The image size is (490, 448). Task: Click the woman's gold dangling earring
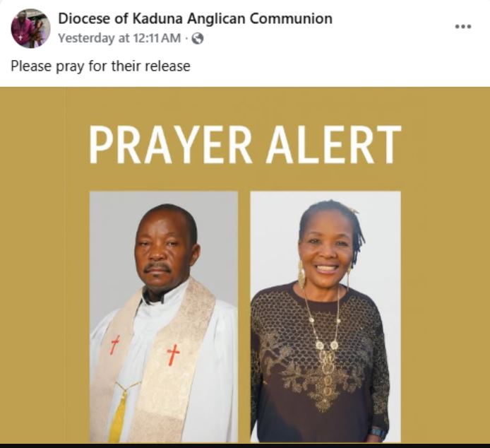point(301,275)
